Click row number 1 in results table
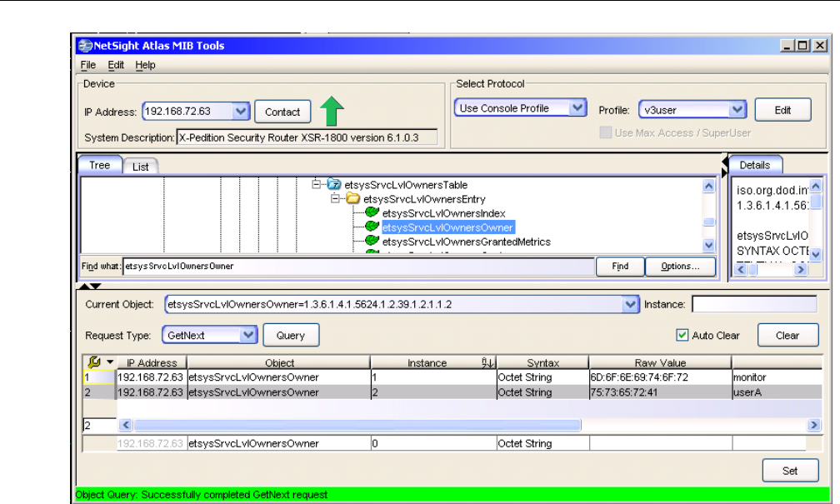Screen dimensions: 840x504 click(x=99, y=377)
